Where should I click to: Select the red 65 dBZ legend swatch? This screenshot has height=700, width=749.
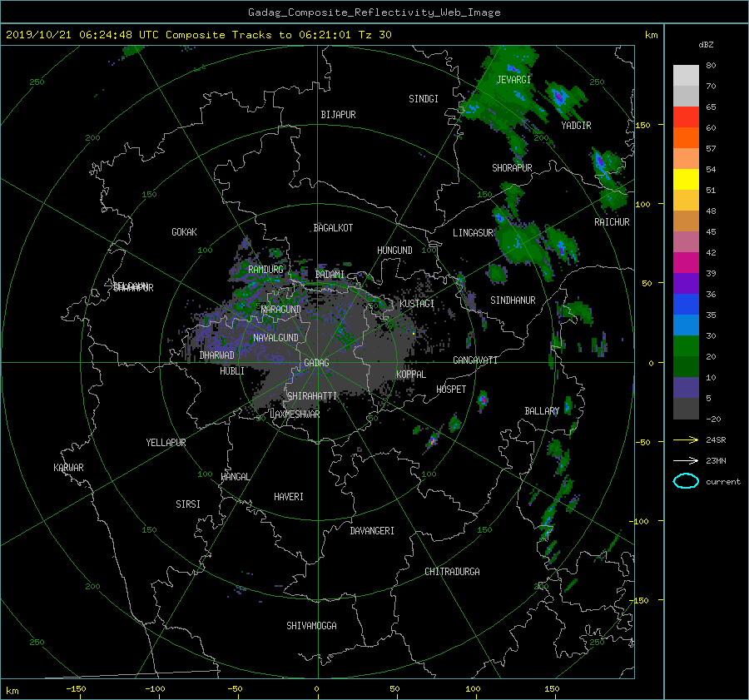686,117
